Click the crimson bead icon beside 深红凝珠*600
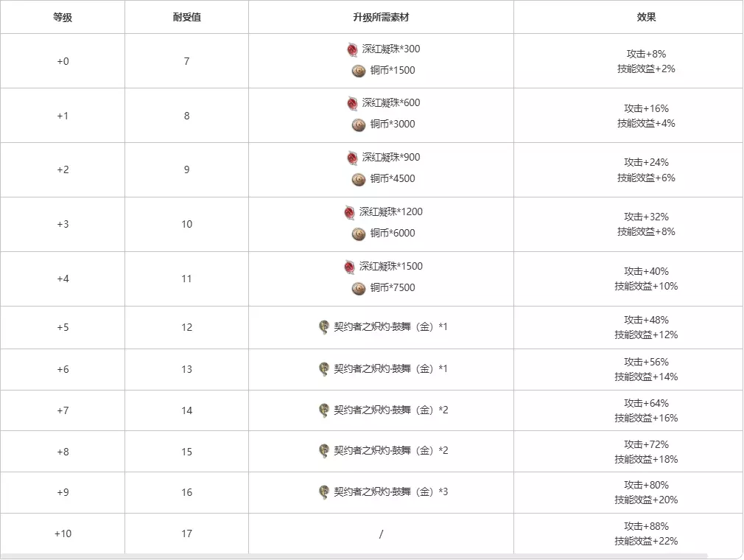Image resolution: width=744 pixels, height=560 pixels. click(353, 103)
